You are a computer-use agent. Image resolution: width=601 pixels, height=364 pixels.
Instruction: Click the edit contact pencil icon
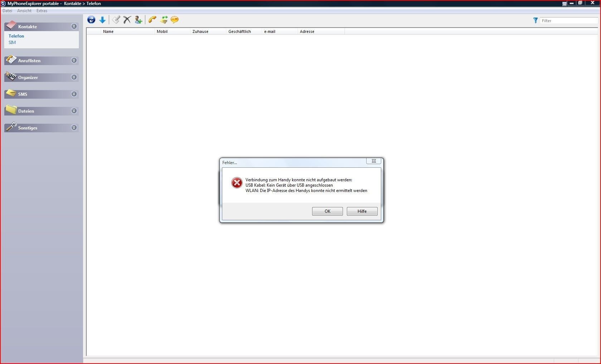pos(116,20)
